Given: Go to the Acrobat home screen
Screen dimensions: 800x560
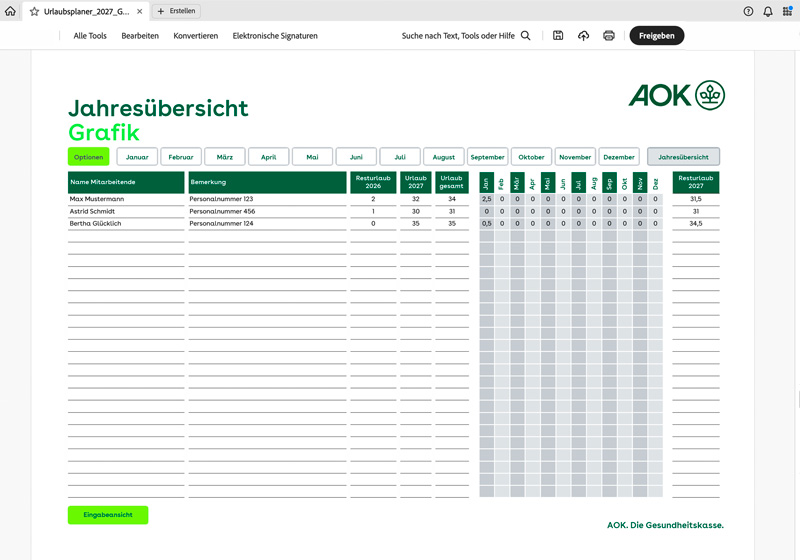Looking at the screenshot, I should pyautogui.click(x=11, y=11).
